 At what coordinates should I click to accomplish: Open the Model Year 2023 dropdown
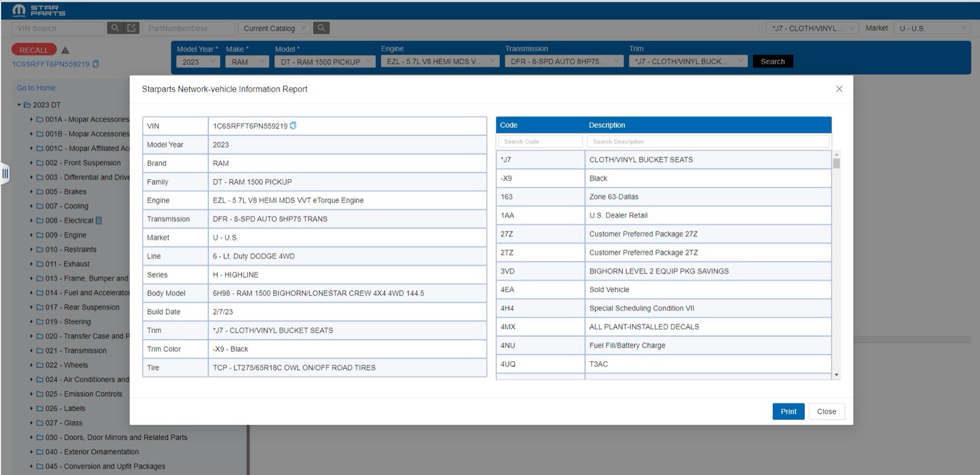click(198, 61)
